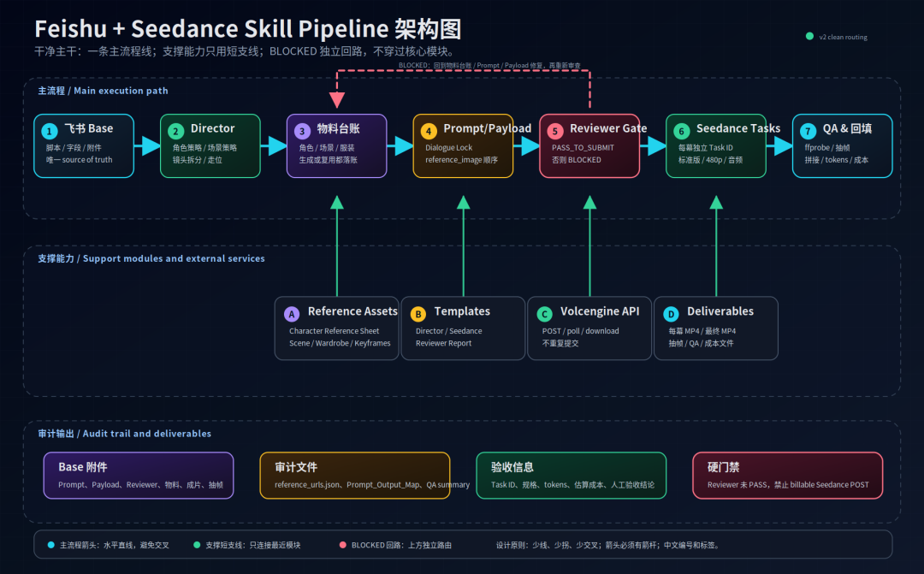Click the v2 clean routing text

[x=844, y=37]
